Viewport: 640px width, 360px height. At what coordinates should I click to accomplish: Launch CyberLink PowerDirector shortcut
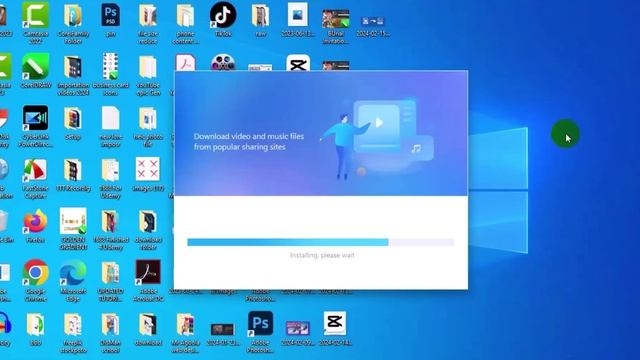[x=36, y=119]
